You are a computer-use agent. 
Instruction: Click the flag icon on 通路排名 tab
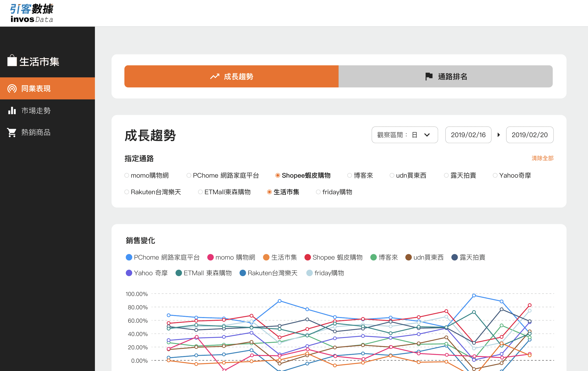[x=429, y=77]
